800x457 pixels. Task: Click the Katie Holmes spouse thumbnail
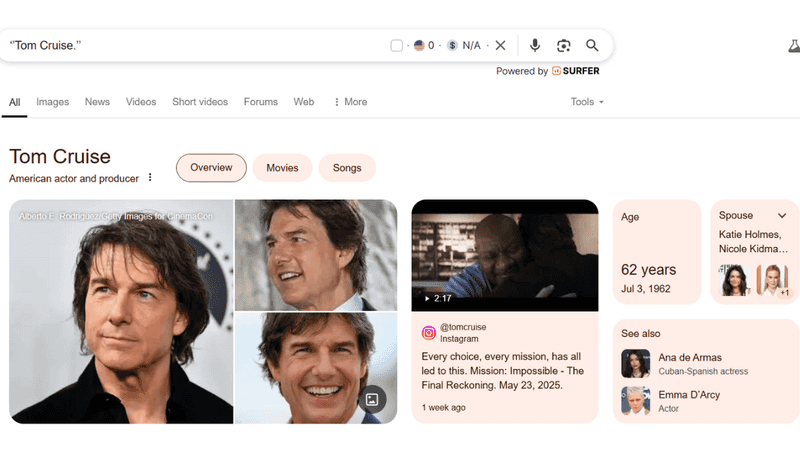pos(735,280)
